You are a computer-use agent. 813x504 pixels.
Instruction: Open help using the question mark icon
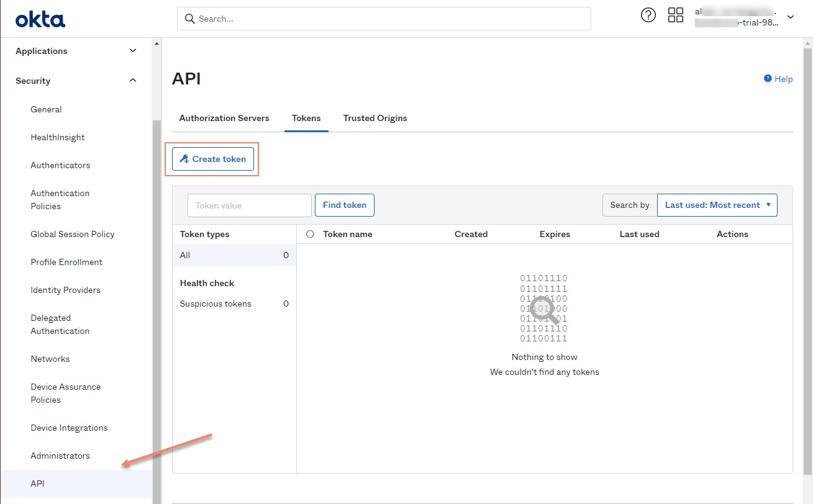tap(648, 15)
